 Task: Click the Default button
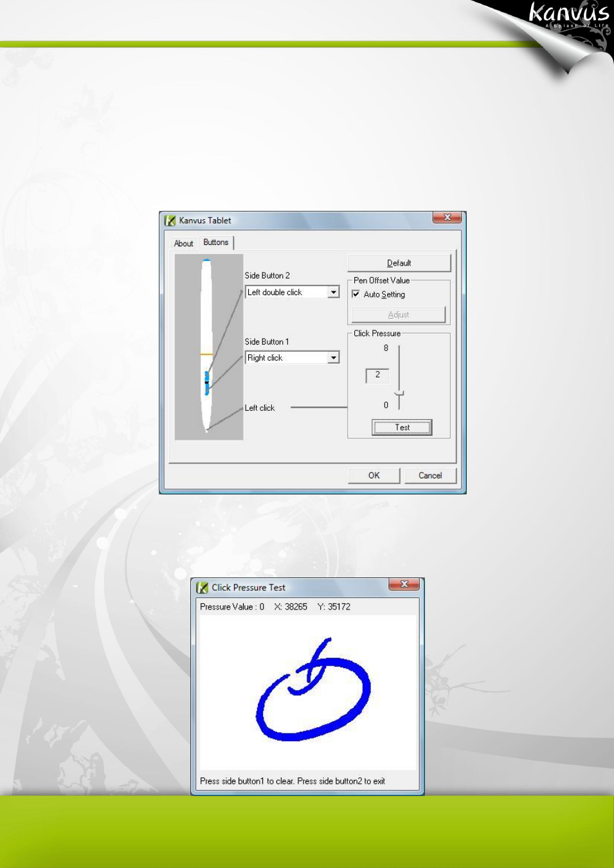click(399, 263)
